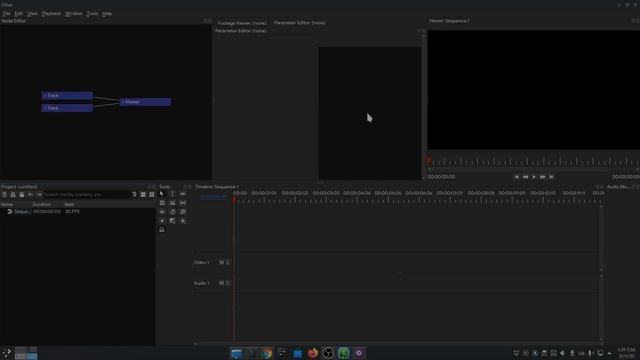Click the Viewer ruler red playhead
This screenshot has height=360, width=640.
[429, 161]
